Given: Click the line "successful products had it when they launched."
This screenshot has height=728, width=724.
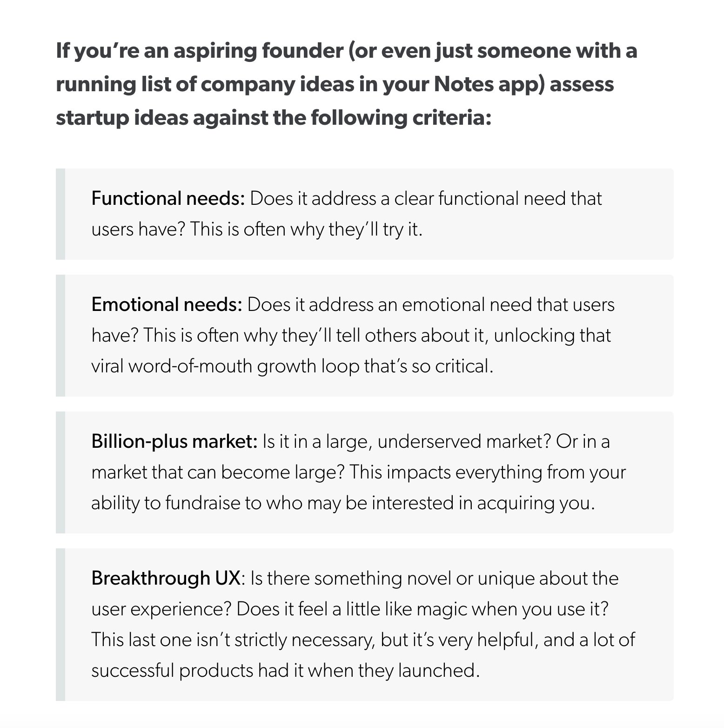Looking at the screenshot, I should click(x=285, y=671).
